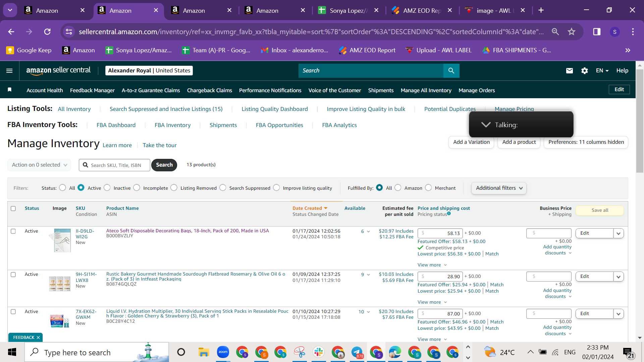The image size is (644, 362).
Task: Switch to the Sonya Lopez browser tab
Action: pos(348,10)
